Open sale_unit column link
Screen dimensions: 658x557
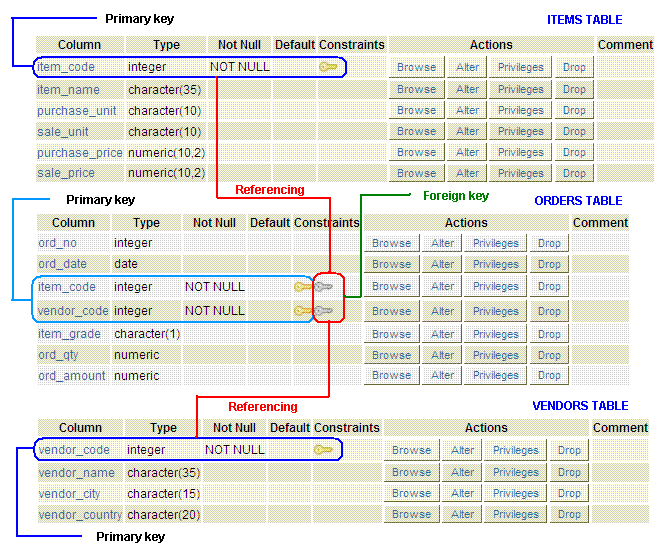(63, 131)
